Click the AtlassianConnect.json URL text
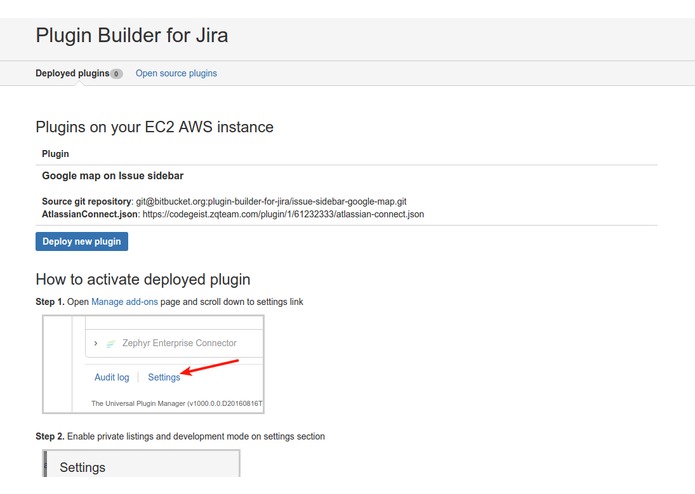The image size is (695, 494). pyautogui.click(x=283, y=214)
